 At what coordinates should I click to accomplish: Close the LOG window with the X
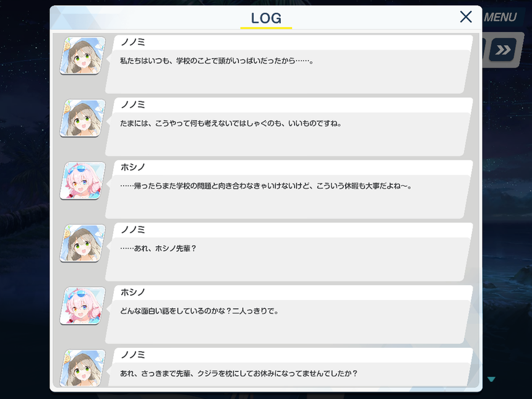466,17
